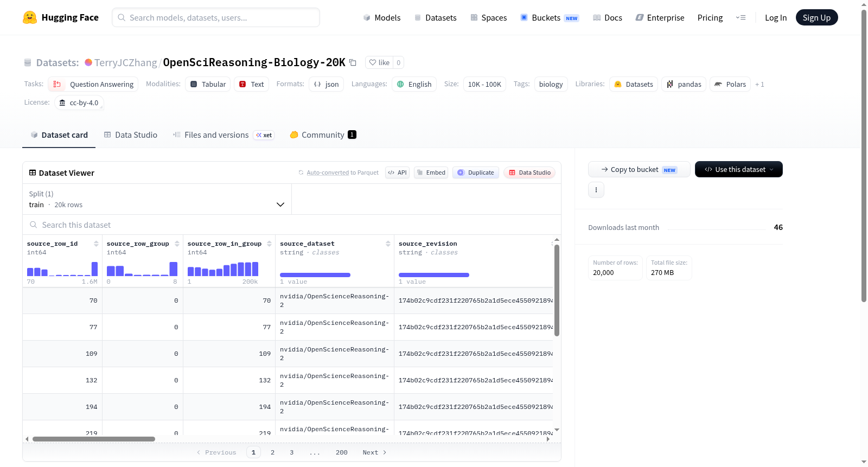Click the table vertical scrollbar
The image size is (868, 467).
coord(557,290)
